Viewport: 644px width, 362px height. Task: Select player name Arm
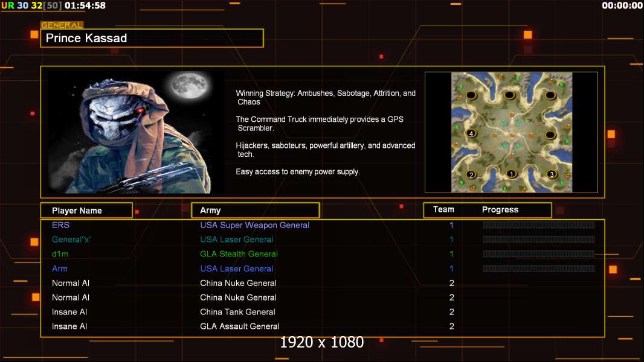60,268
